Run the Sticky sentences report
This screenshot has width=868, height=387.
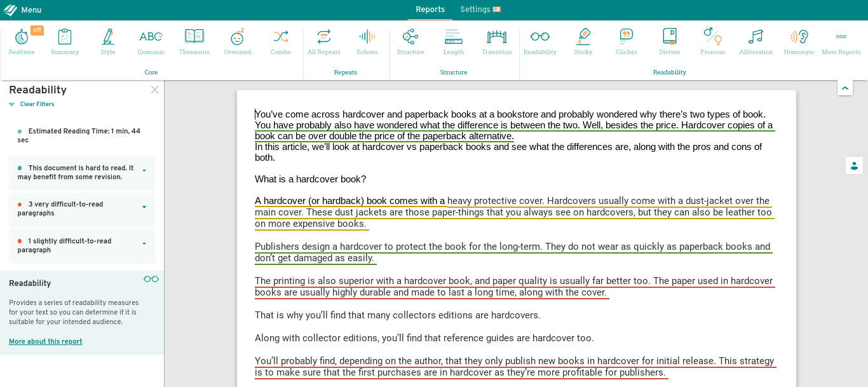tap(583, 41)
